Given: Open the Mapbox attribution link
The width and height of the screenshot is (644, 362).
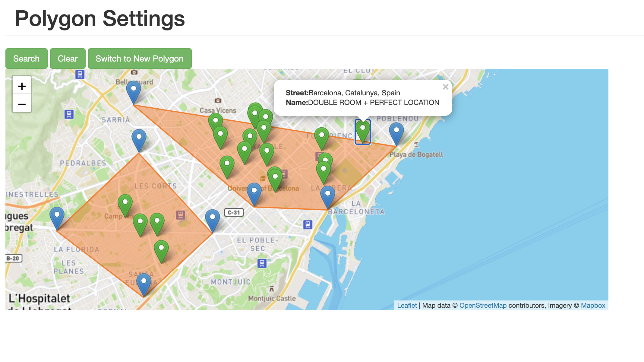Looking at the screenshot, I should 593,305.
